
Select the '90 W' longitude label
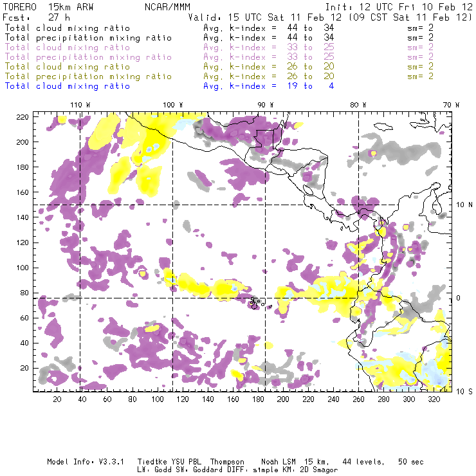pyautogui.click(x=266, y=105)
